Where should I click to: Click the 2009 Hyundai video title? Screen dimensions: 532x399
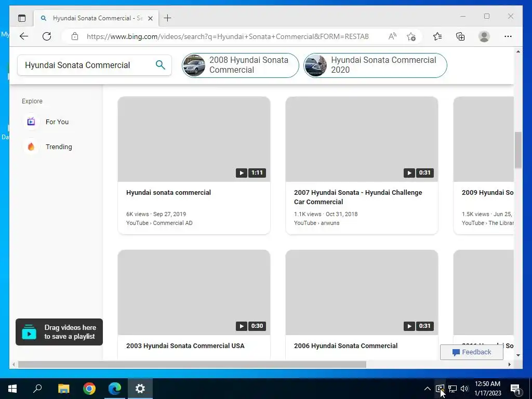tap(487, 192)
